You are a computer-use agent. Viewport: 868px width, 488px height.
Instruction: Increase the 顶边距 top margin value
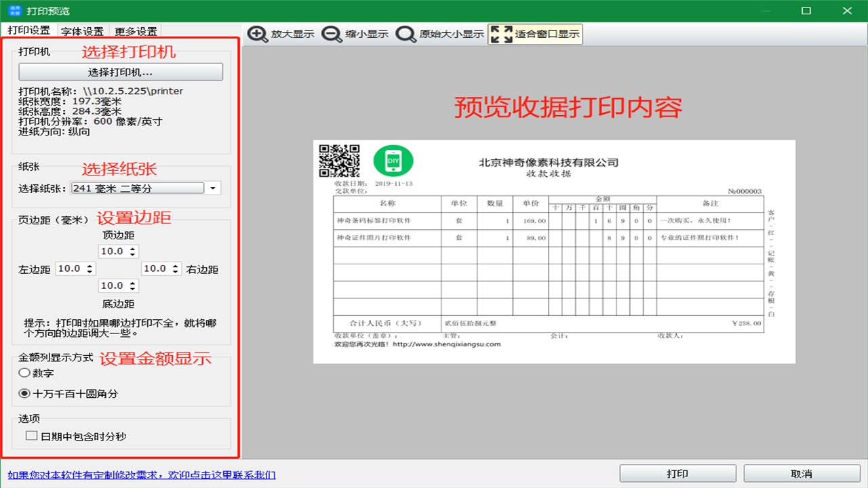(133, 248)
